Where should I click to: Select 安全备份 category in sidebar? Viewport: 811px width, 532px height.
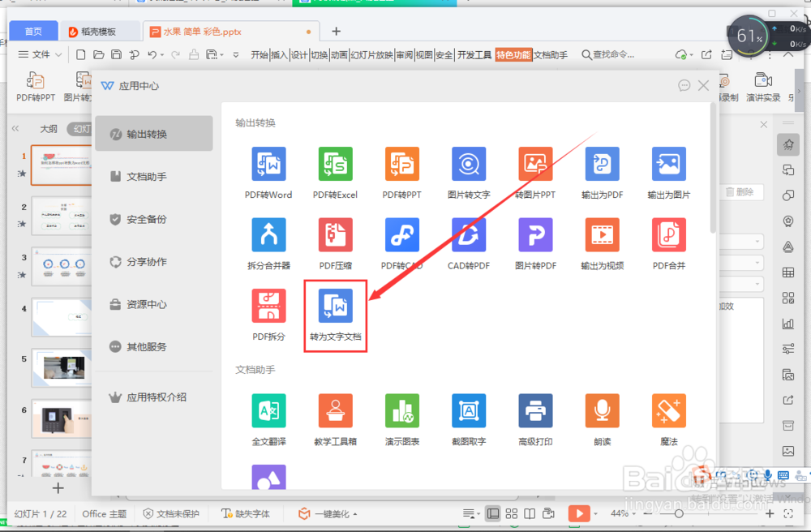pos(154,219)
